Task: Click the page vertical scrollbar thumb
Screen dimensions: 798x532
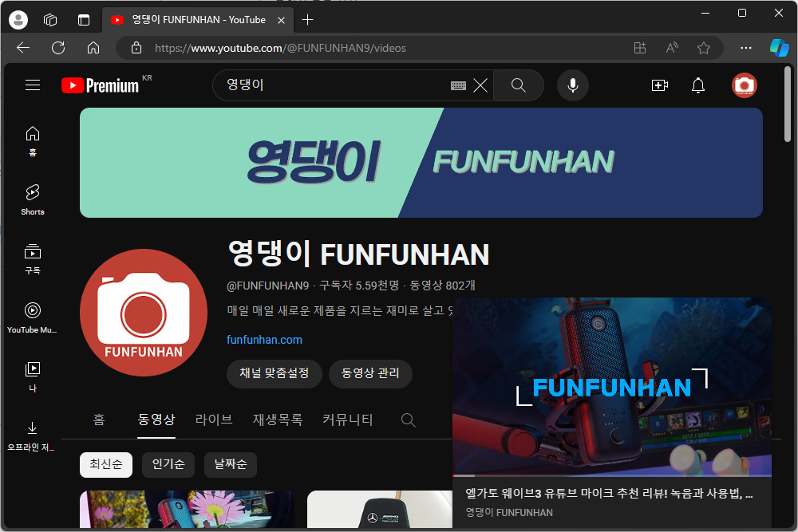Action: 788,104
